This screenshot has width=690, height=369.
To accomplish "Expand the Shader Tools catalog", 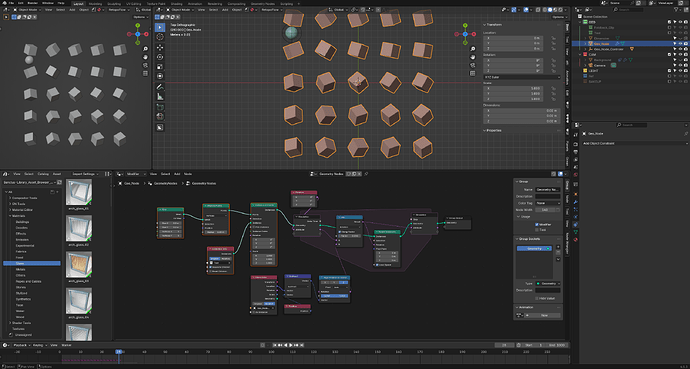I will point(10,323).
